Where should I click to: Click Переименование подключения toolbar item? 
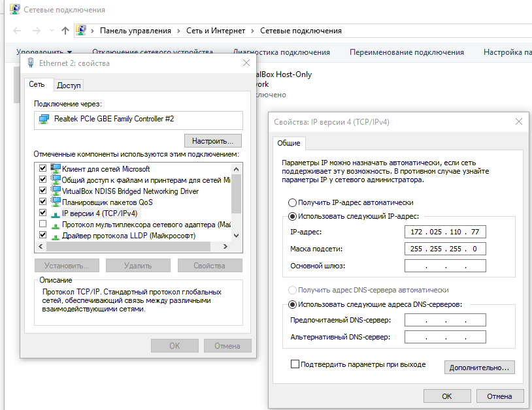(x=407, y=52)
